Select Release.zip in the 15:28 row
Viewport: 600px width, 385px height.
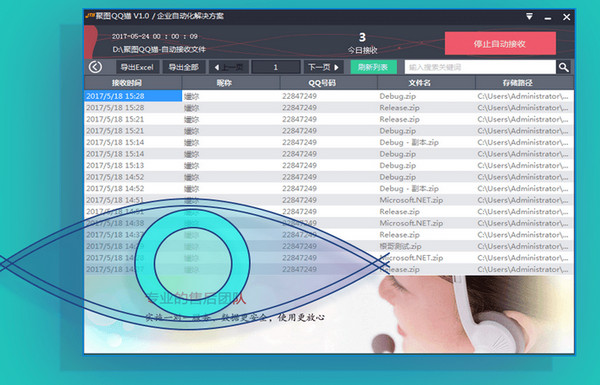point(399,108)
